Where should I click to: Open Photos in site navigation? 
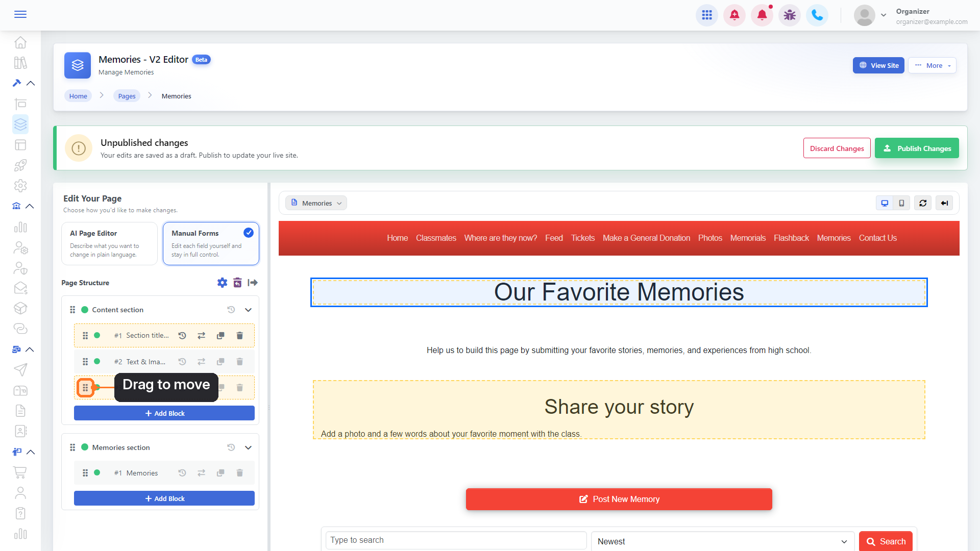[x=710, y=238]
